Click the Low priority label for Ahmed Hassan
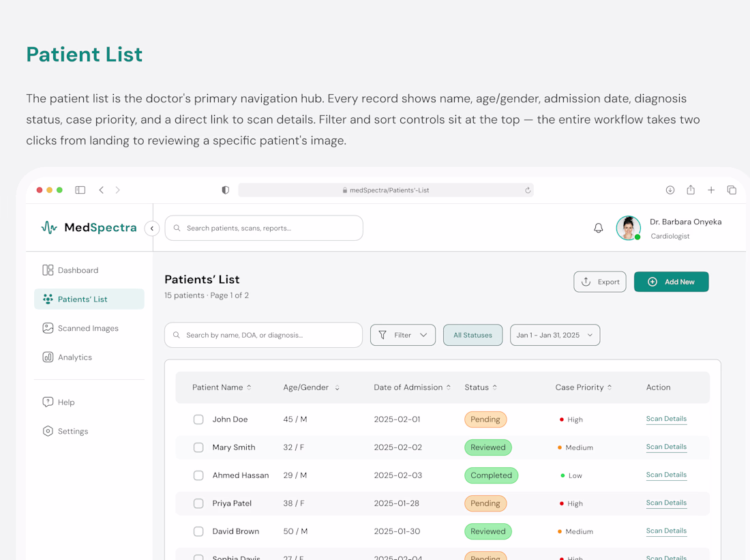 [x=571, y=475]
